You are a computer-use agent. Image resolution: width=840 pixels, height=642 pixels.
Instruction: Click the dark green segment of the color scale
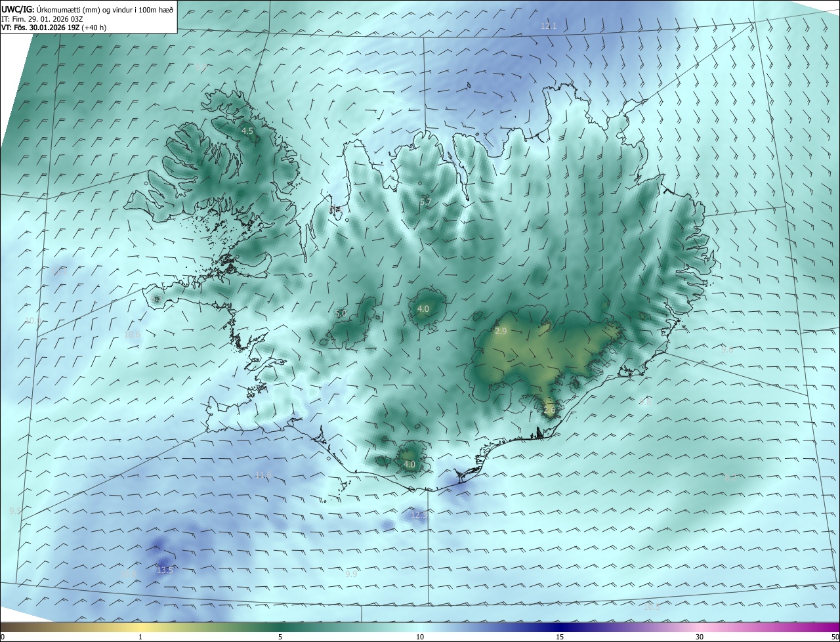coord(280,627)
